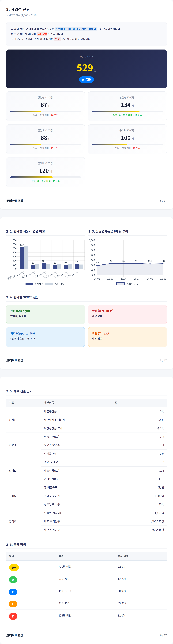Click the dark bar labeled 529 in bar chart

[x=22, y=258]
